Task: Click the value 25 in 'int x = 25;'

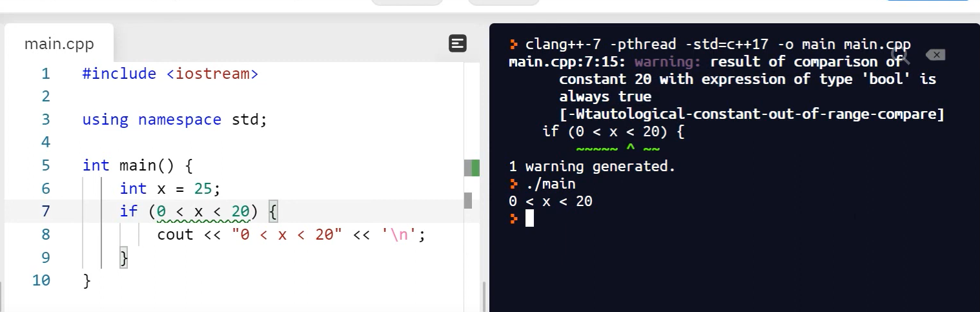Action: pyautogui.click(x=203, y=189)
